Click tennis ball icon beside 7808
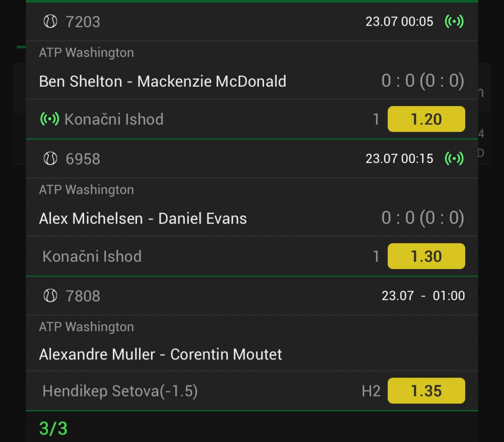This screenshot has height=442, width=504. point(50,296)
